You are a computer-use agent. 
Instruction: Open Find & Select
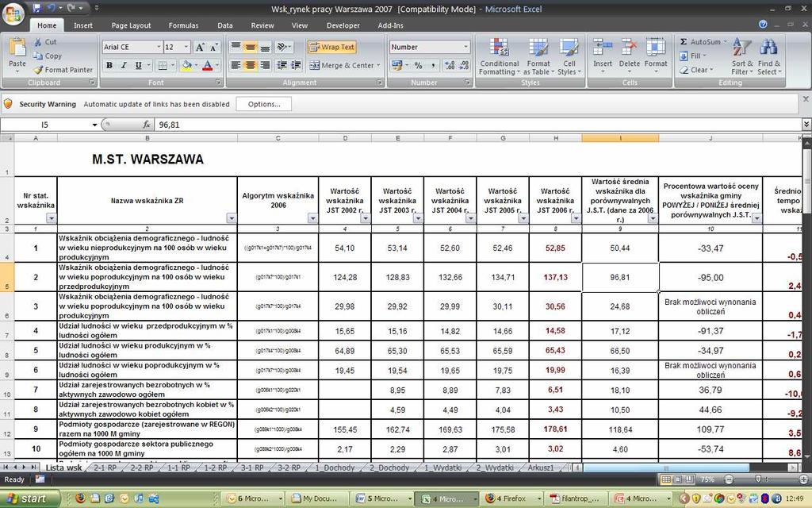tap(769, 56)
